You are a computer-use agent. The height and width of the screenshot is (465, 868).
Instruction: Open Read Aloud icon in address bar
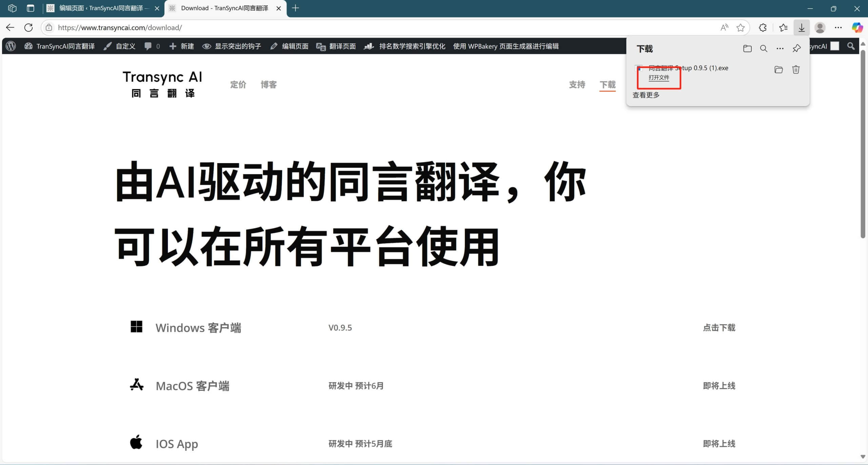click(x=724, y=27)
